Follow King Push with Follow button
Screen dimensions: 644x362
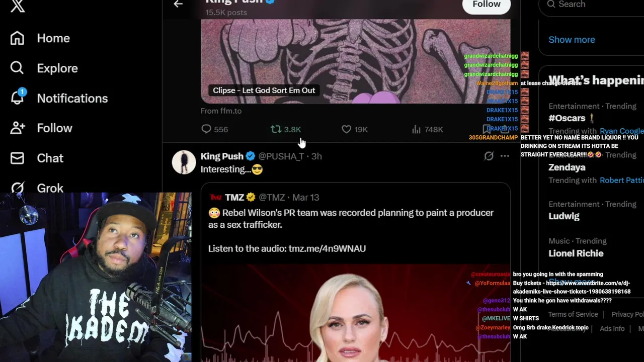click(486, 5)
